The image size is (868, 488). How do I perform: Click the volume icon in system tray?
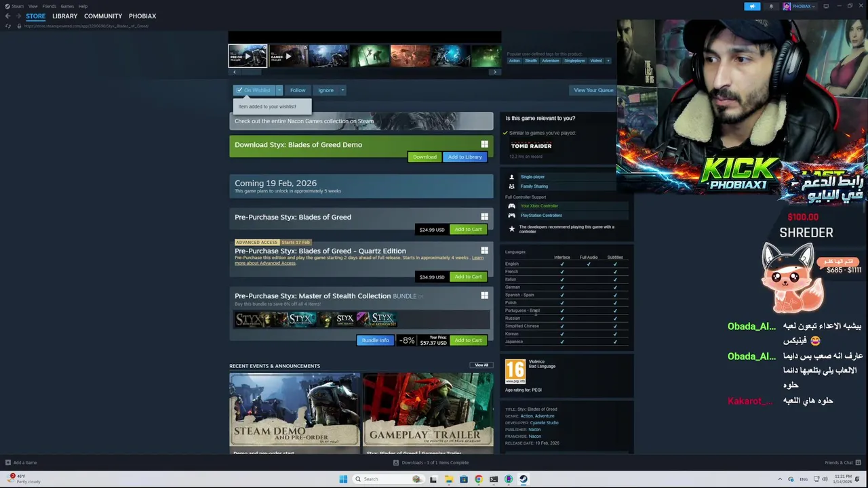pyautogui.click(x=825, y=479)
